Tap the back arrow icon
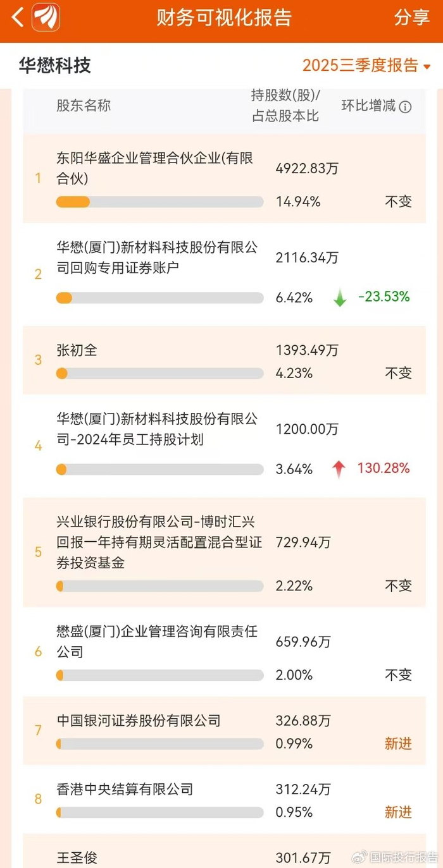 click(18, 18)
